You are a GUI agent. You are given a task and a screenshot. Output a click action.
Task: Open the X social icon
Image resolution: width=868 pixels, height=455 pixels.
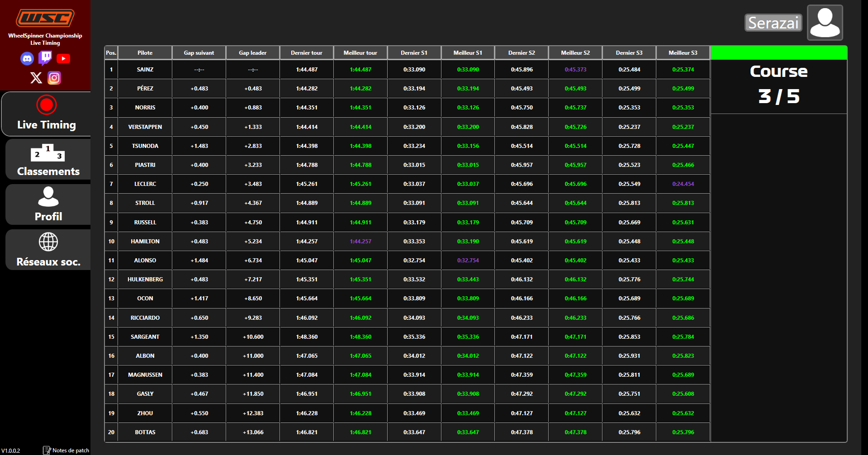tap(36, 78)
